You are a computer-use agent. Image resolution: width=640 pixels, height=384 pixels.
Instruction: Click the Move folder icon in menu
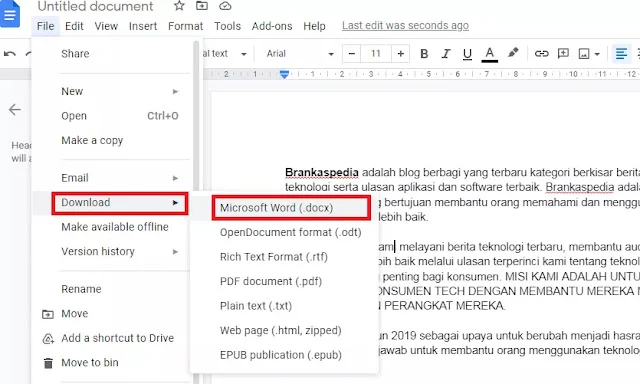click(48, 314)
